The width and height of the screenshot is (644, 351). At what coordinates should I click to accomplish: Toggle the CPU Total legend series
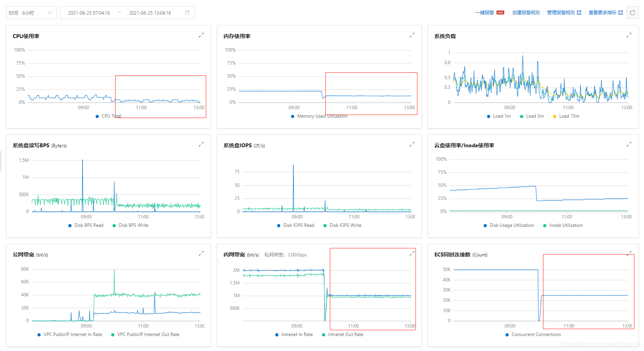[x=108, y=116]
